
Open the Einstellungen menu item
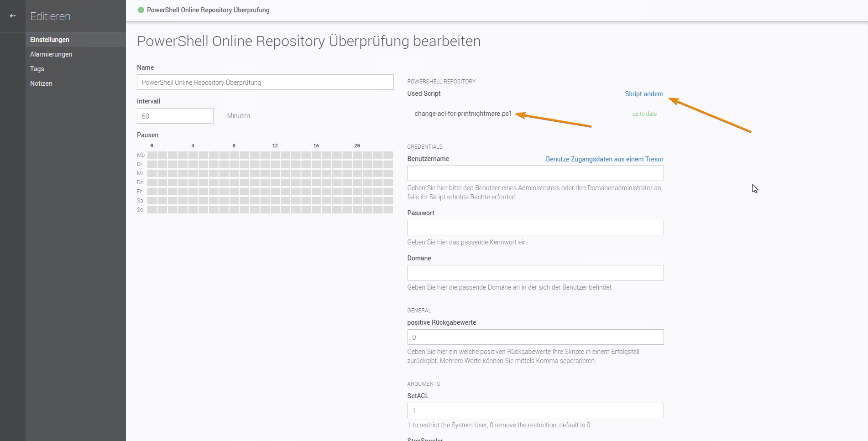coord(50,40)
